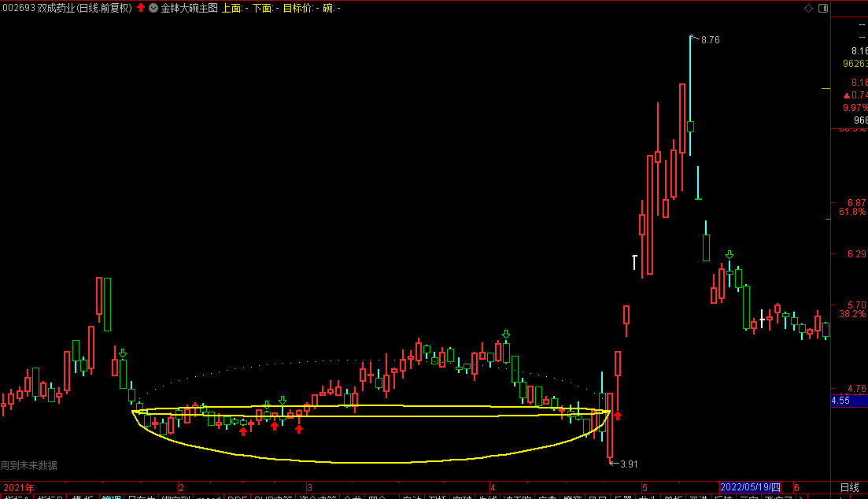The image size is (868, 499).
Task: Click the blue 4.55 current price tag
Action: (849, 401)
